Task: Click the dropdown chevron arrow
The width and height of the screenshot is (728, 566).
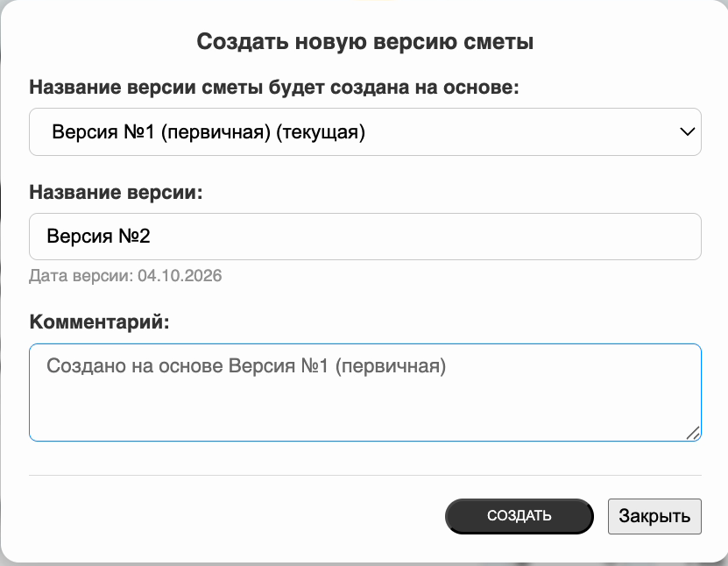Action: point(687,132)
